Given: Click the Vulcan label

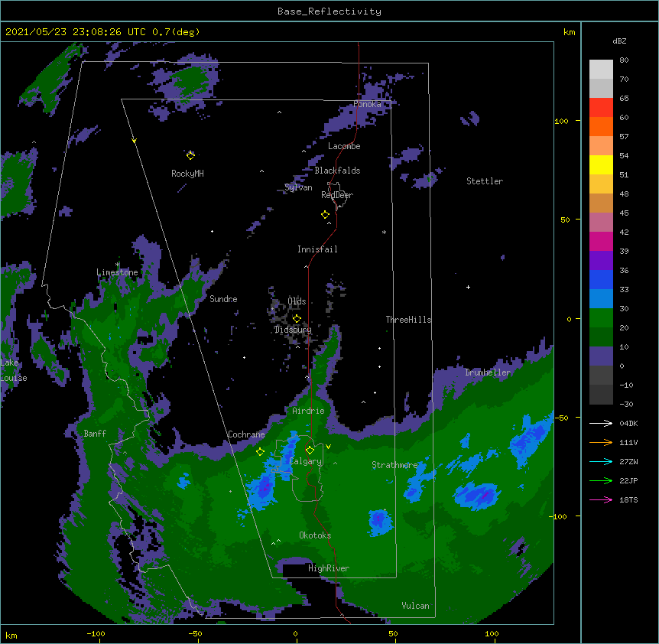Looking at the screenshot, I should (x=415, y=606).
